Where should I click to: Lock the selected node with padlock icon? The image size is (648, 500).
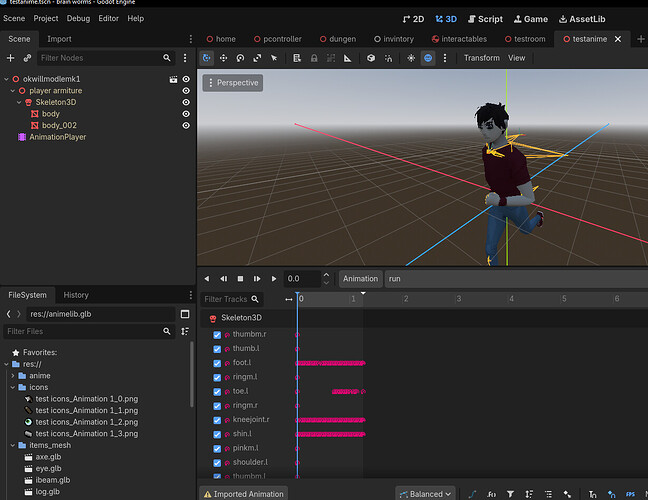(314, 58)
